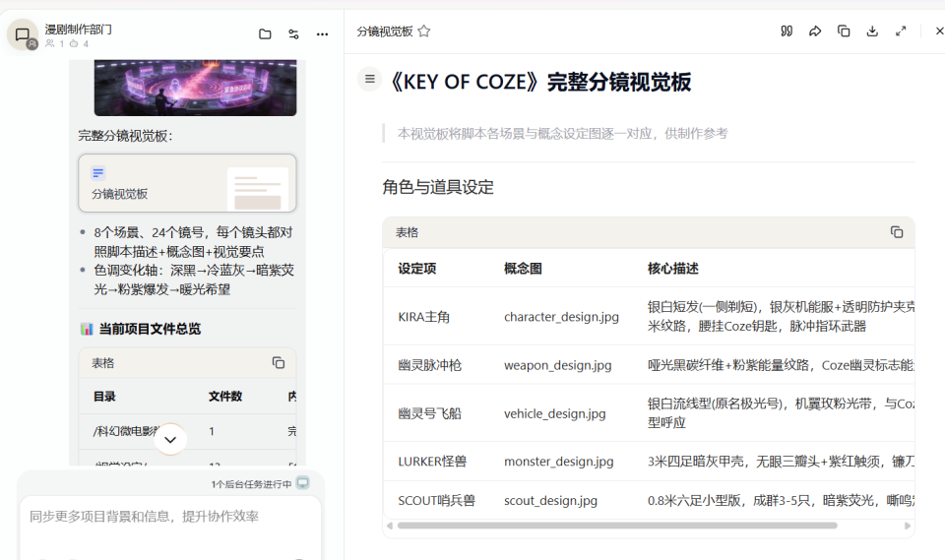Click the monster_design.jpg cell
Viewport: 945px width, 560px height.
click(x=559, y=462)
